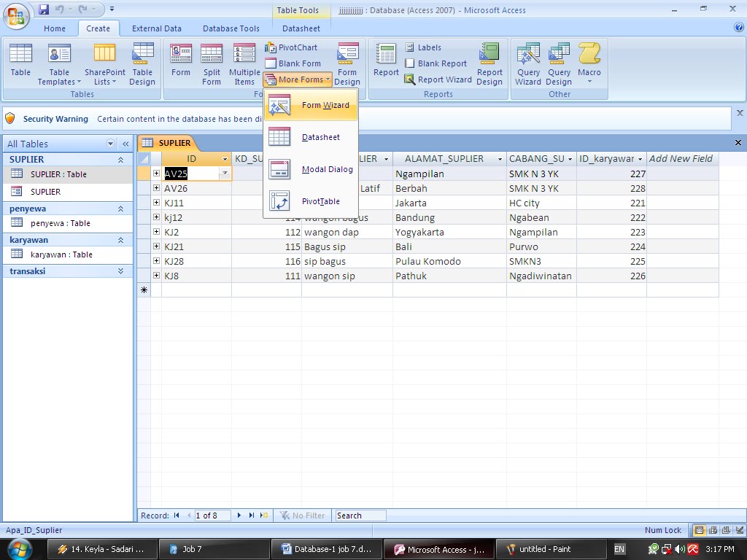
Task: Create a Blank Form
Action: pos(293,63)
